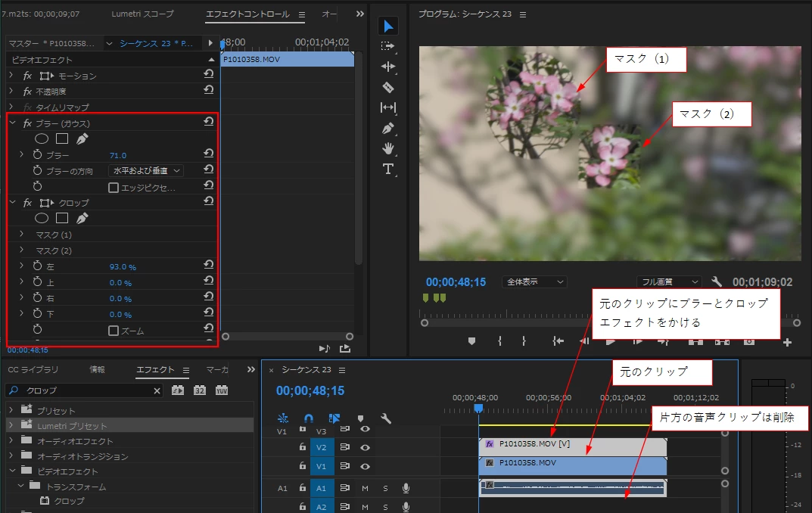This screenshot has height=513, width=812.
Task: Expand マスク (2) properties
Action: (x=22, y=250)
